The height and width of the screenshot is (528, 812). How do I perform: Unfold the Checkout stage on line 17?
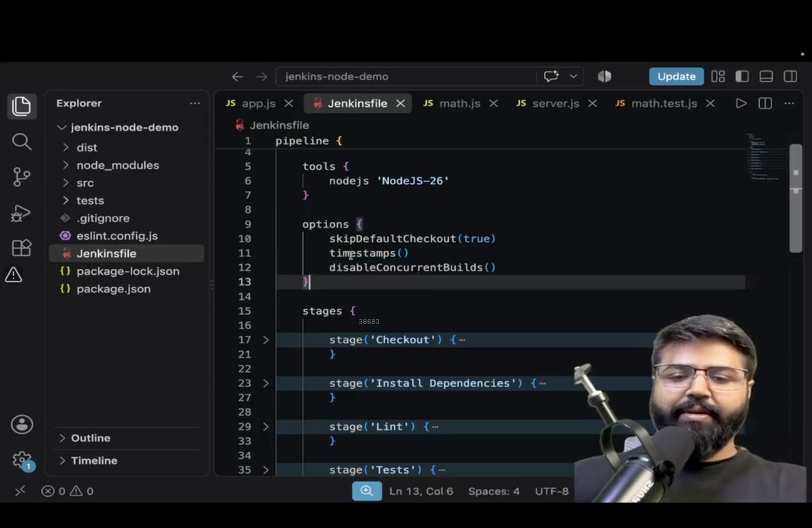pos(265,340)
